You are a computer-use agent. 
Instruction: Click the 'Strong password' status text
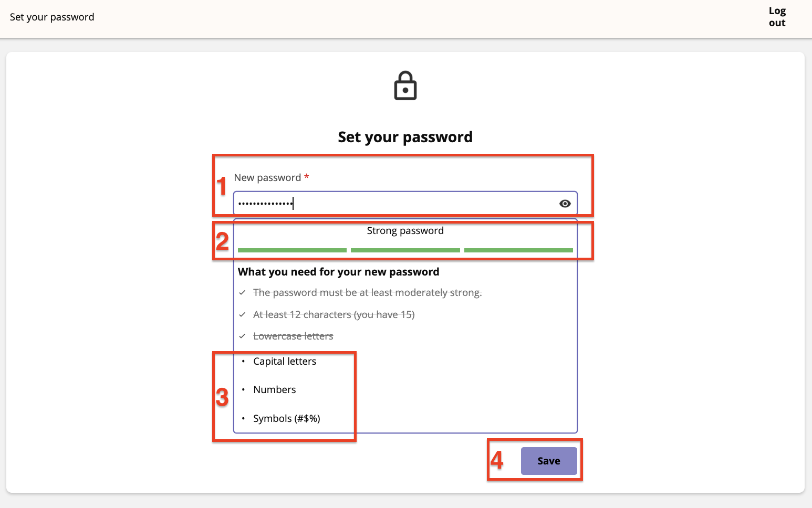(405, 231)
